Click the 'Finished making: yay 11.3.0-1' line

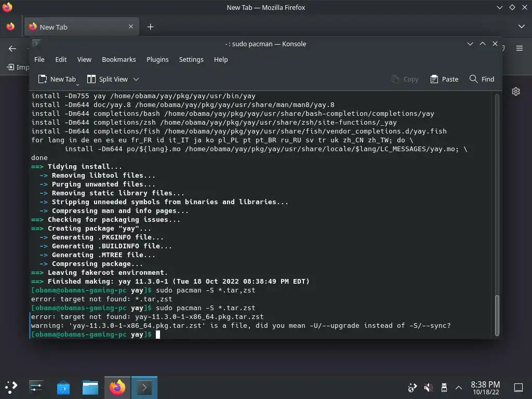[x=170, y=281]
